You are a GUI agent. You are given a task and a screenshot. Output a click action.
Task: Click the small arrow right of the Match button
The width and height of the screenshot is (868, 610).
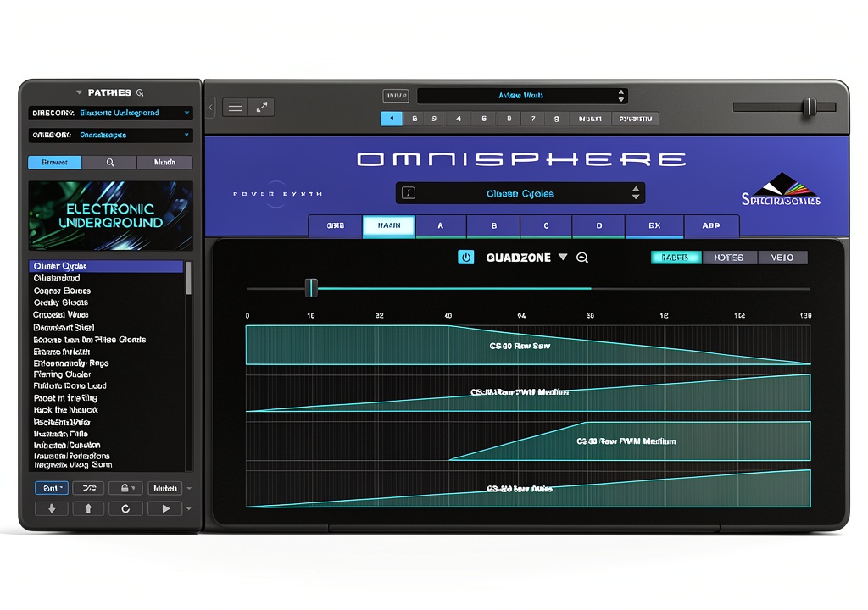pos(189,488)
